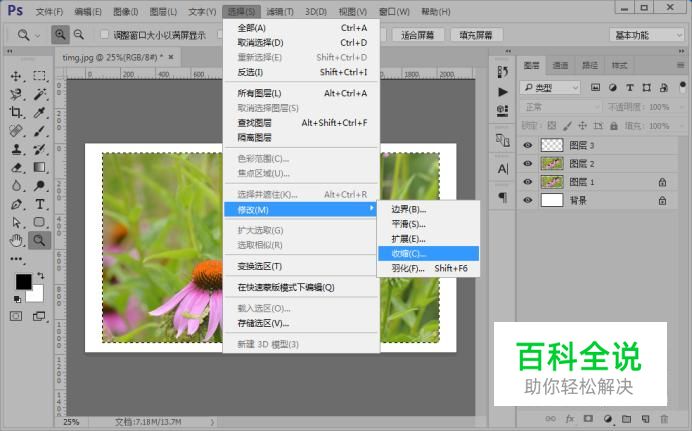Select the Brush tool

39,131
